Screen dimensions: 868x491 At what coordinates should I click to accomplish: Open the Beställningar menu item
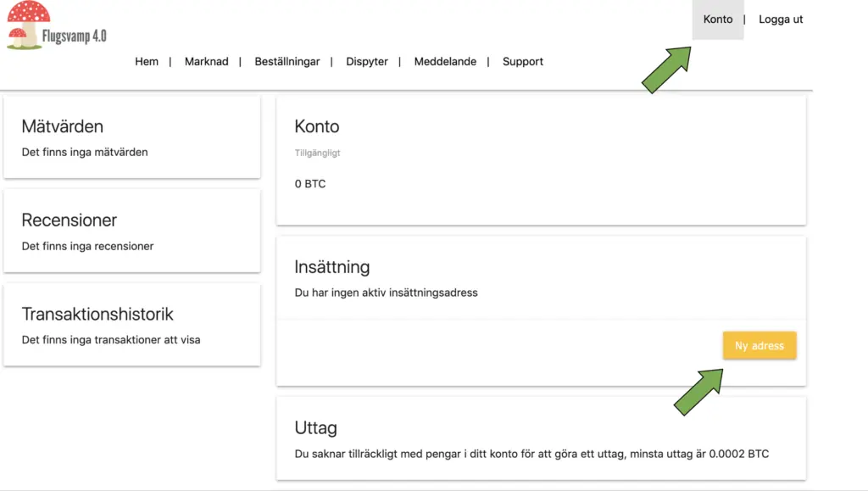(x=287, y=62)
